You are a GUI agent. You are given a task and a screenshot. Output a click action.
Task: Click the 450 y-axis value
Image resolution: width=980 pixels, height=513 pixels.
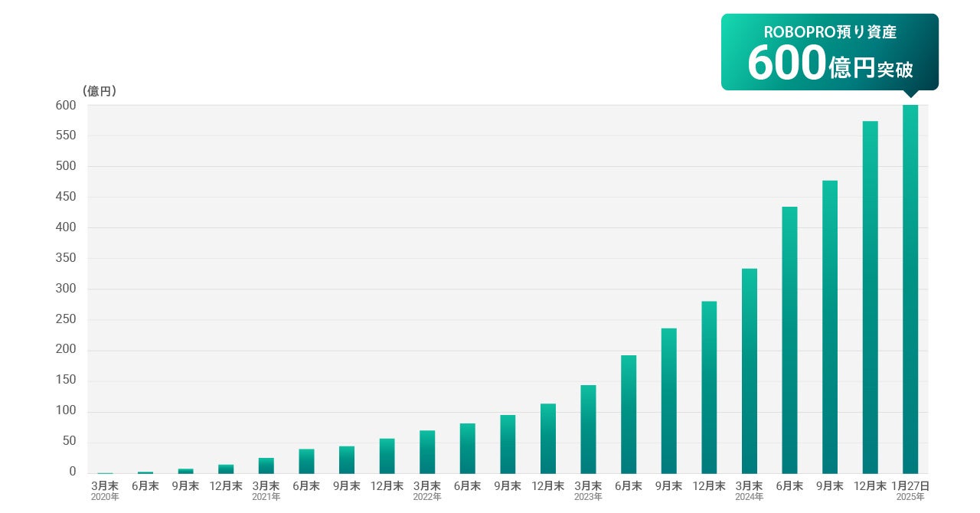[65, 198]
